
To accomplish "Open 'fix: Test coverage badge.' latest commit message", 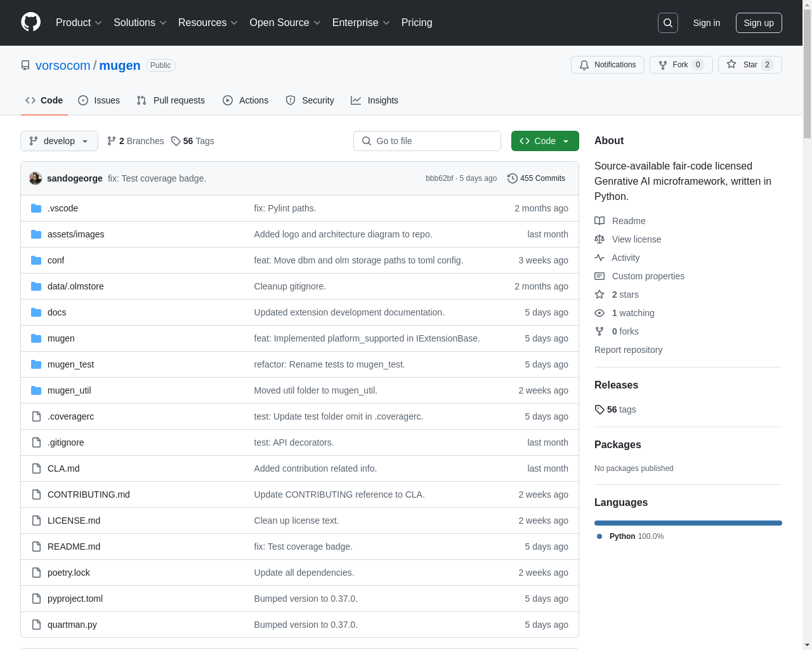I will click(157, 178).
